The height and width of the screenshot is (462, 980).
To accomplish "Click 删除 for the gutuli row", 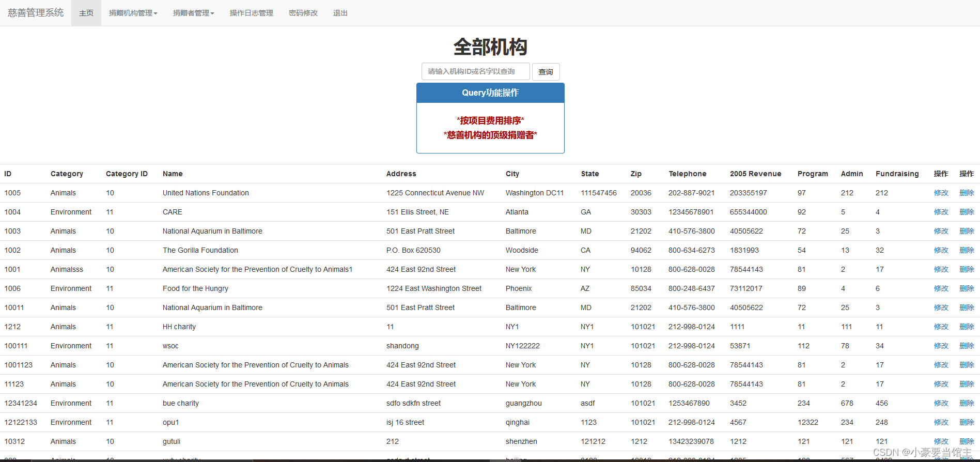I will click(x=967, y=441).
